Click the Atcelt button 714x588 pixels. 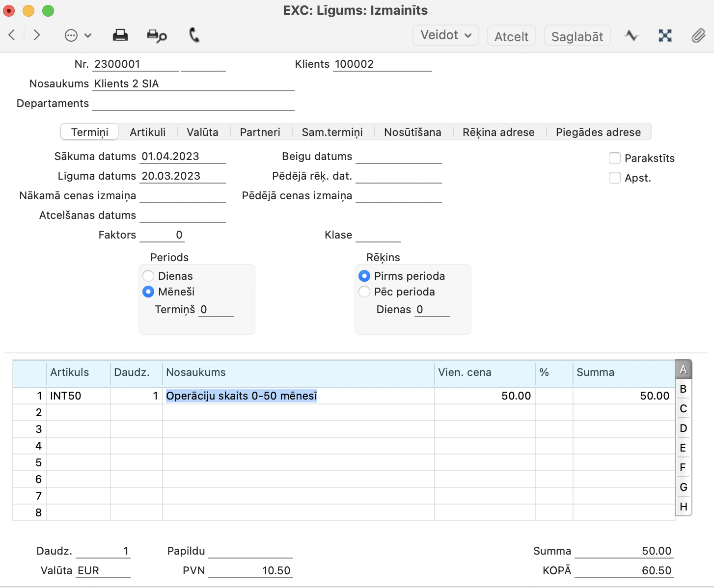tap(511, 36)
